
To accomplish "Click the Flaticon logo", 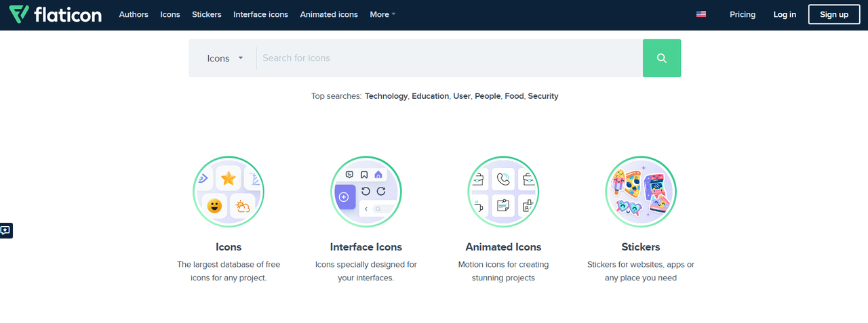I will coord(56,14).
